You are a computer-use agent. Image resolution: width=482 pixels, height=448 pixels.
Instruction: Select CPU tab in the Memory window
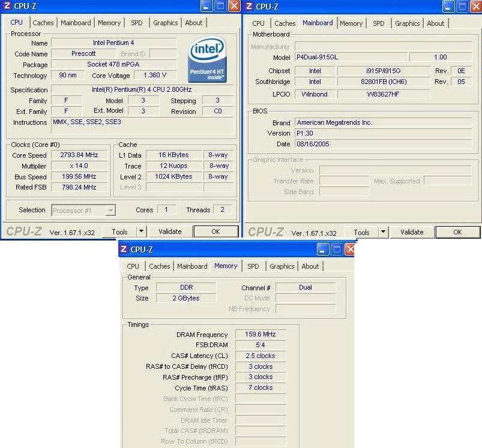(x=133, y=266)
